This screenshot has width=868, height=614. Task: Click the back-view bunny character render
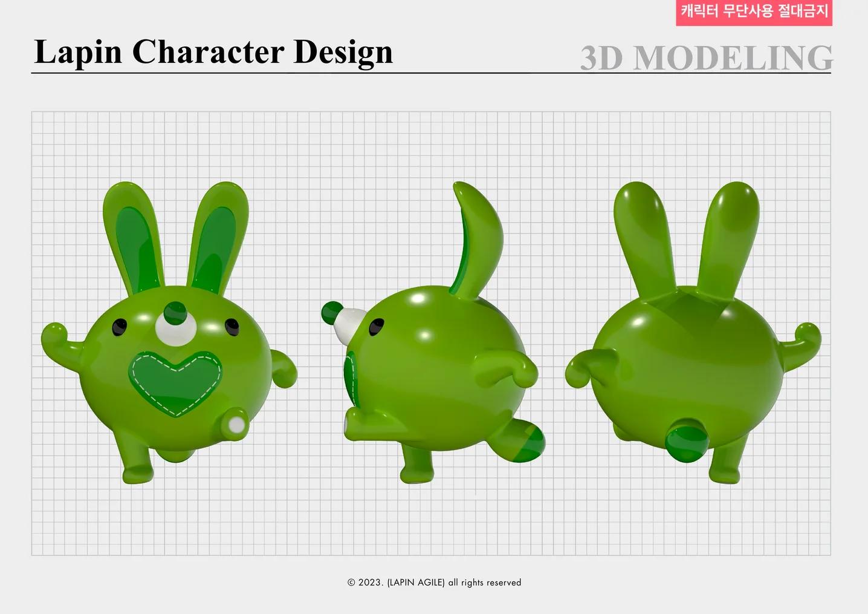(689, 363)
